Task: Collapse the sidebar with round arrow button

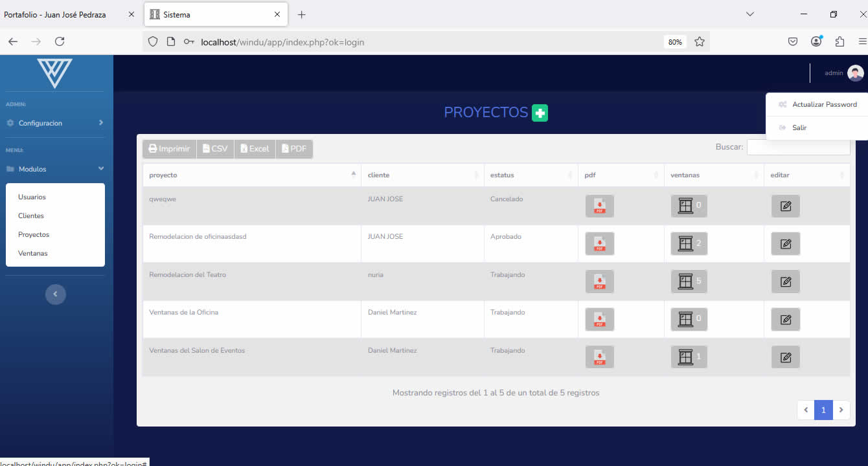Action: [55, 294]
